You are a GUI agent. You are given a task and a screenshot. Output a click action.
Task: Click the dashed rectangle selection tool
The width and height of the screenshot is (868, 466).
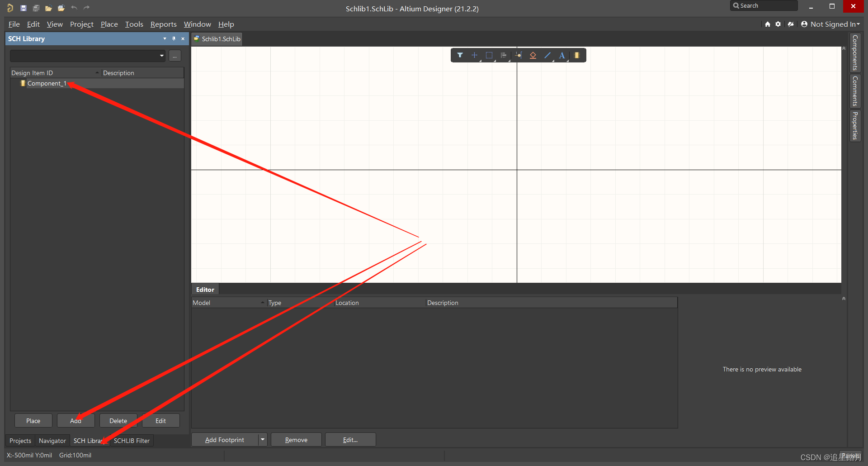pos(489,55)
